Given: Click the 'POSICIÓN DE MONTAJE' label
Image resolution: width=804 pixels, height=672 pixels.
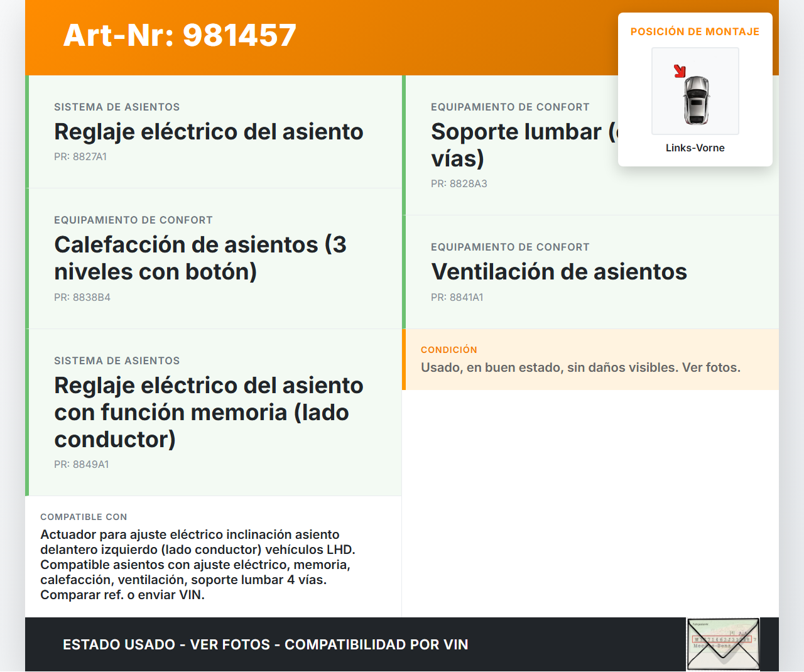Looking at the screenshot, I should click(695, 31).
